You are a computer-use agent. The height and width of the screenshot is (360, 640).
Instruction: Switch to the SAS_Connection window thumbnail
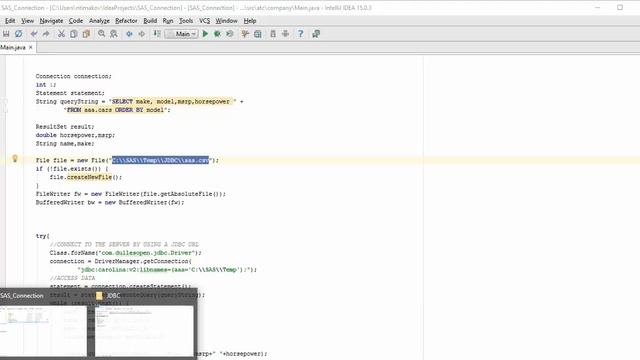pos(44,331)
